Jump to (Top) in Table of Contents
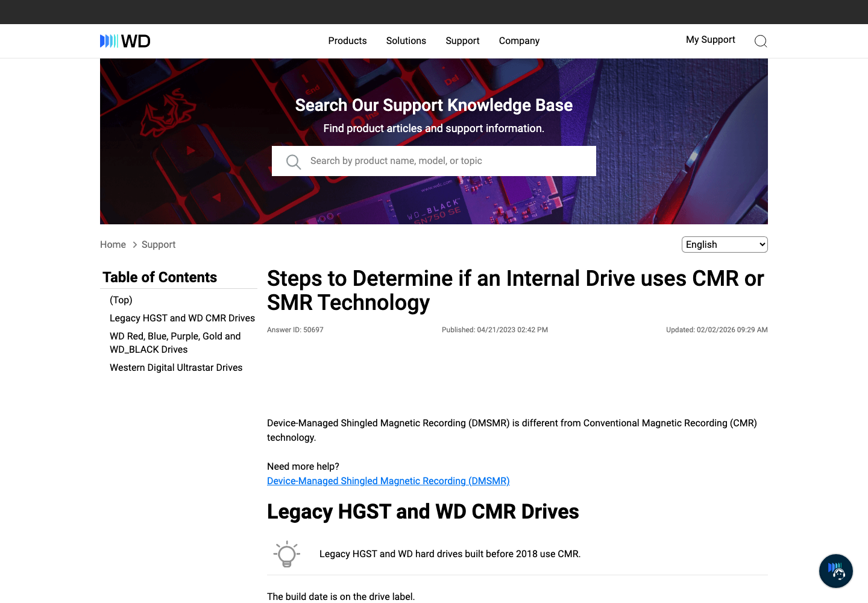Viewport: 868px width, 603px height. click(121, 300)
